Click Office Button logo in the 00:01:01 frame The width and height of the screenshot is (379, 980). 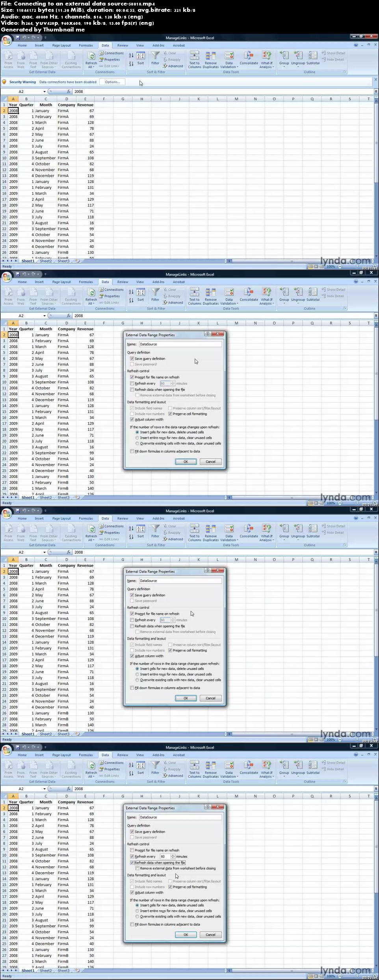(7, 41)
